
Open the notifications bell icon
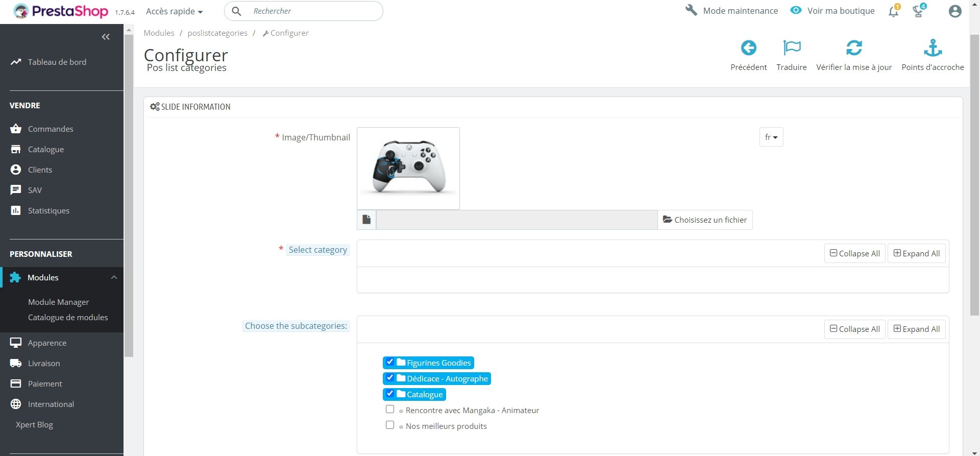pyautogui.click(x=893, y=11)
